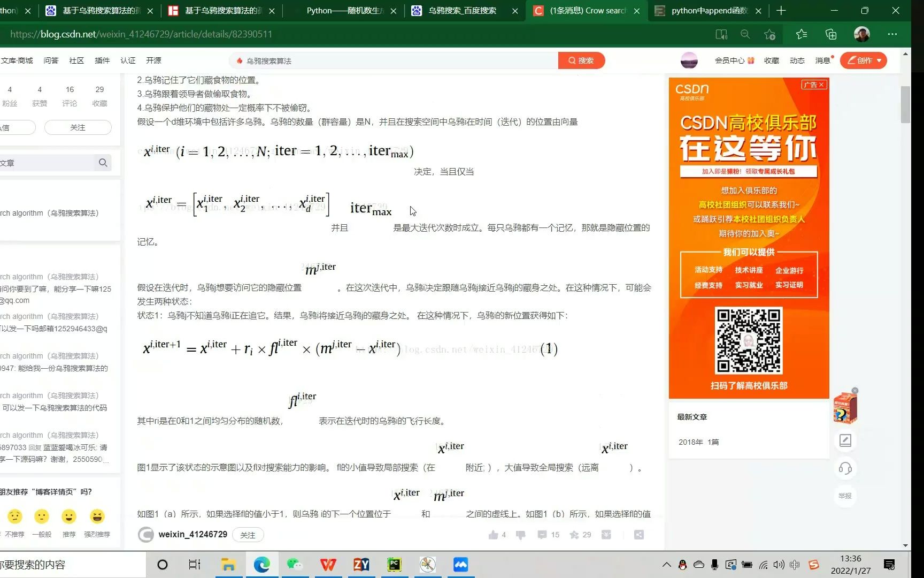Open immersive reader icon in address bar
This screenshot has width=924, height=578.
click(x=721, y=34)
